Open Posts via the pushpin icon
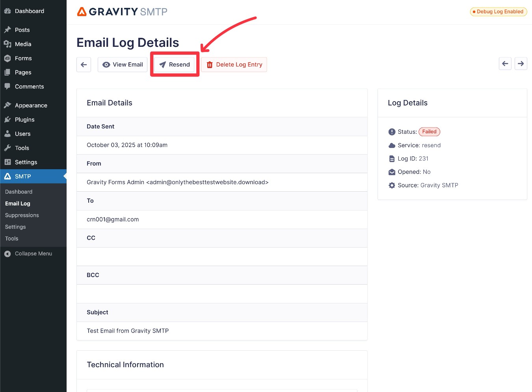Image resolution: width=532 pixels, height=392 pixels. [8, 30]
